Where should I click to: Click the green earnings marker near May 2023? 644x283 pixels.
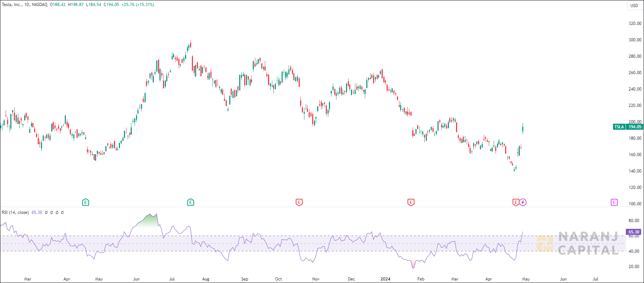coord(85,202)
